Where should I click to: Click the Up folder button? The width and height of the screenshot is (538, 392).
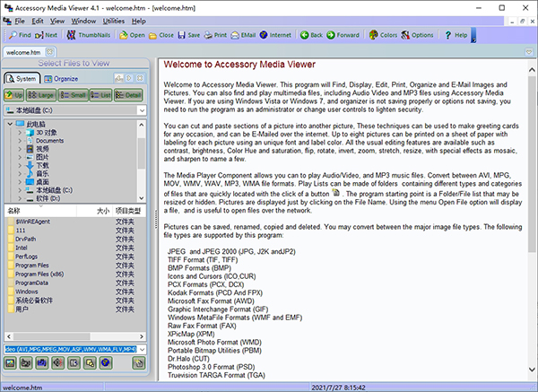click(x=14, y=95)
